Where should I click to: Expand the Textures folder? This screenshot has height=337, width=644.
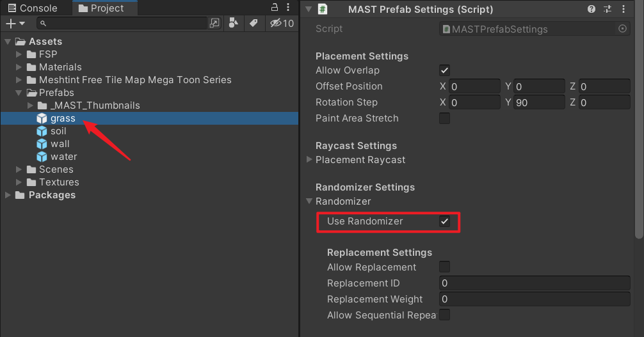tap(20, 182)
